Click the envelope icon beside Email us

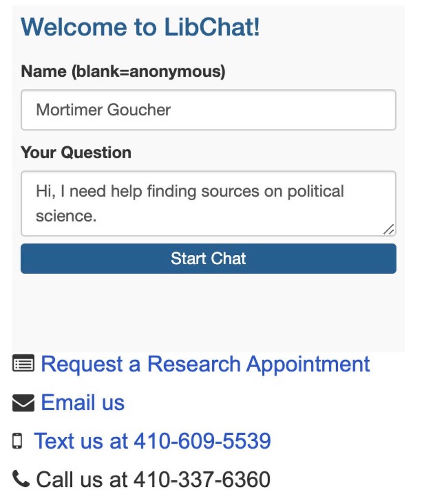23,403
